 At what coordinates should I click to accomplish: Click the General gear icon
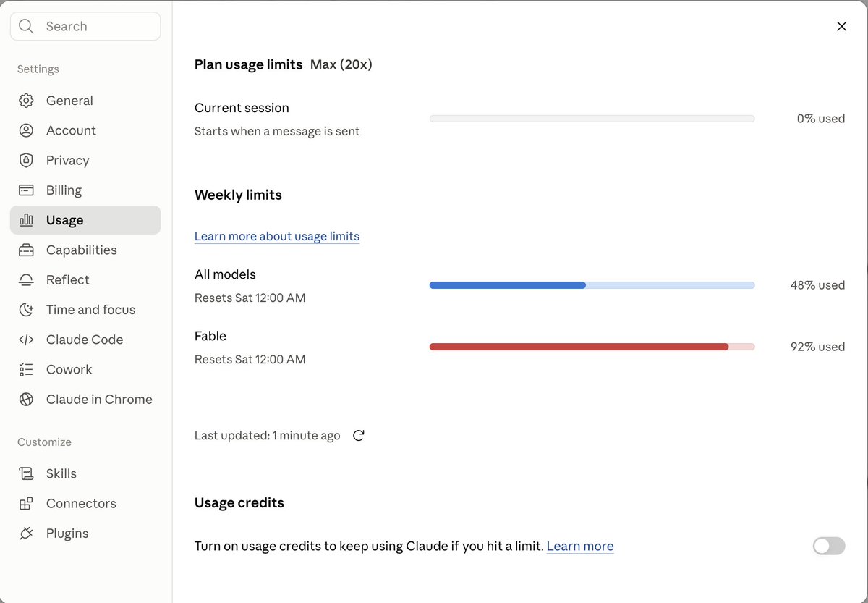pyautogui.click(x=26, y=101)
